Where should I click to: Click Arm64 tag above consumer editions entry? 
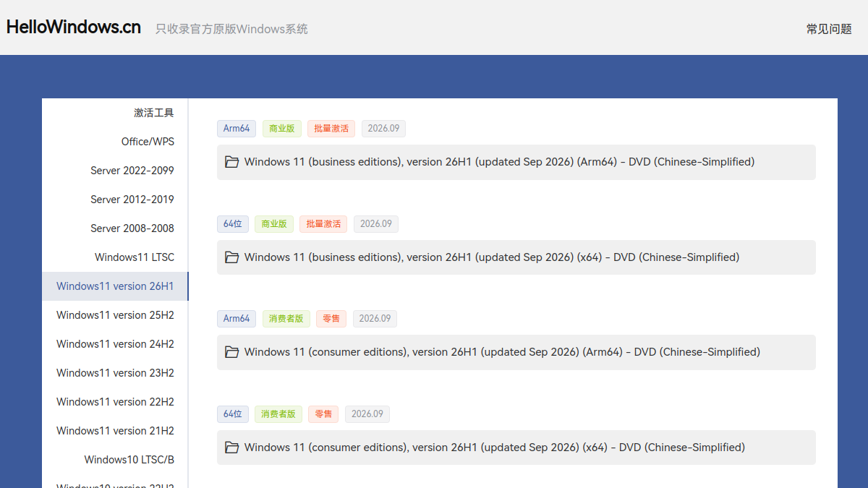point(237,319)
